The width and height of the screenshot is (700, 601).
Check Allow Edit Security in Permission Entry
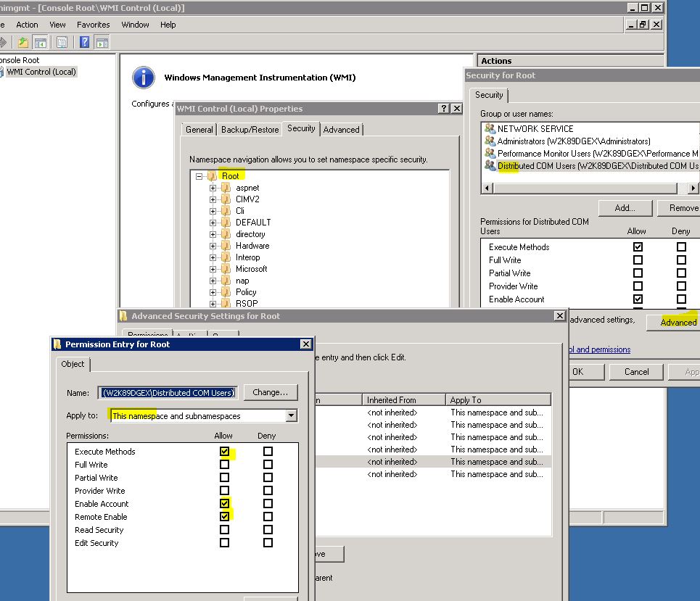pyautogui.click(x=225, y=542)
